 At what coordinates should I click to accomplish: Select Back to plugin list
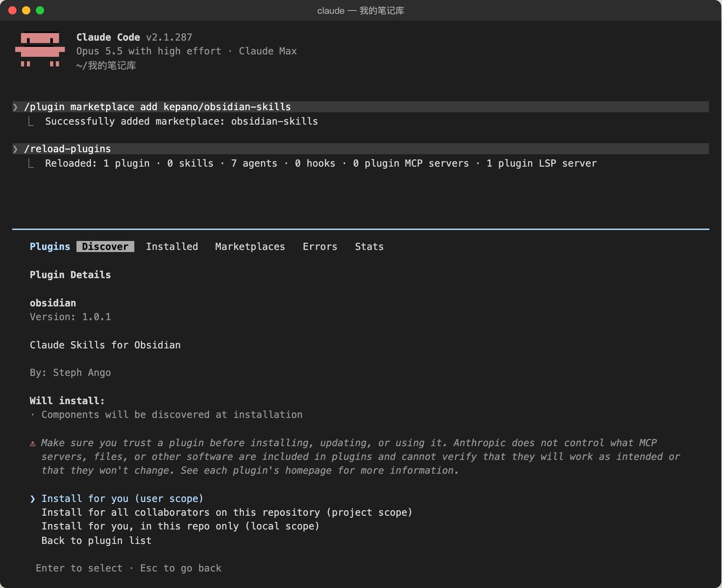point(97,541)
